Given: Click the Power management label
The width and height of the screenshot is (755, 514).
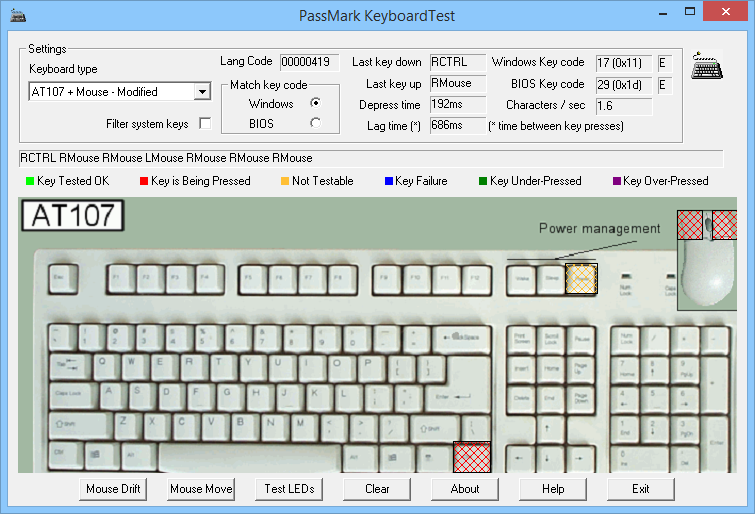Looking at the screenshot, I should click(599, 228).
